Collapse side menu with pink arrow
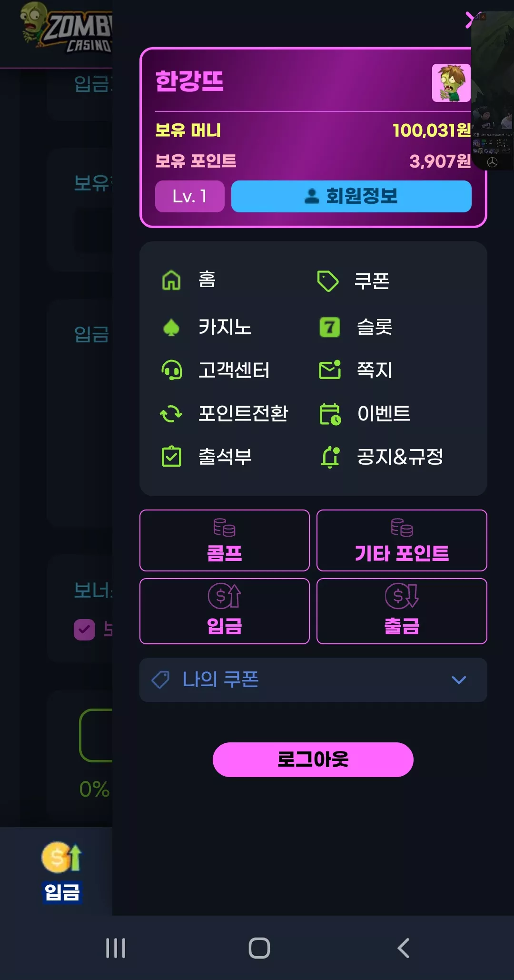The height and width of the screenshot is (980, 514). 469,20
